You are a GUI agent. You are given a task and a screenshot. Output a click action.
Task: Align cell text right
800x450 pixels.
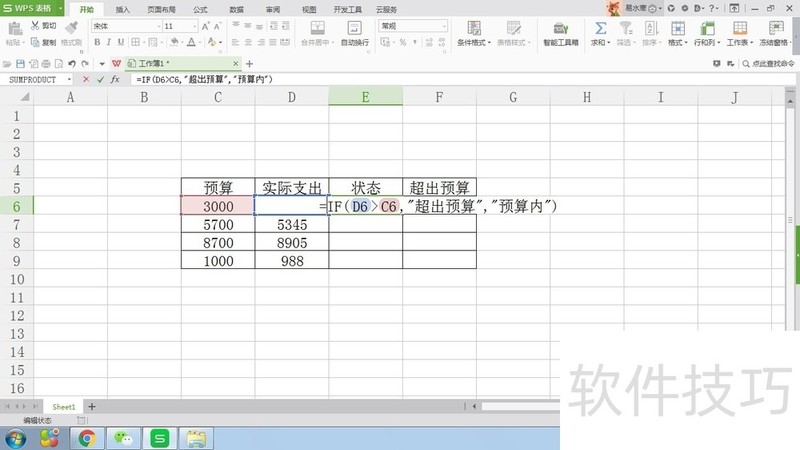[x=261, y=42]
